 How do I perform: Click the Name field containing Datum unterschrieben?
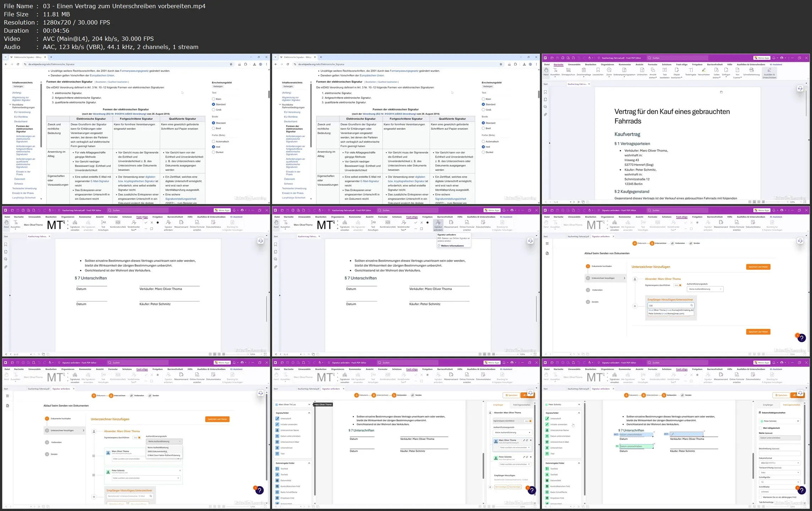pyautogui.click(x=779, y=438)
